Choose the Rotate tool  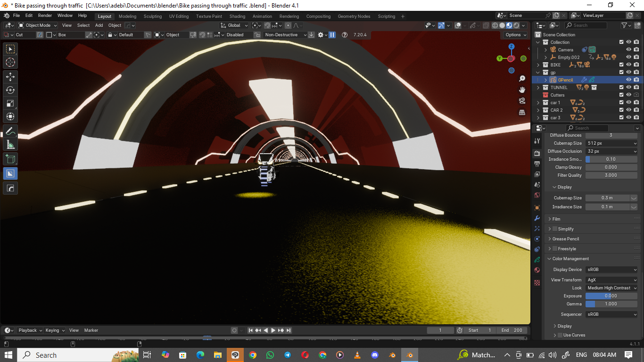click(x=10, y=90)
